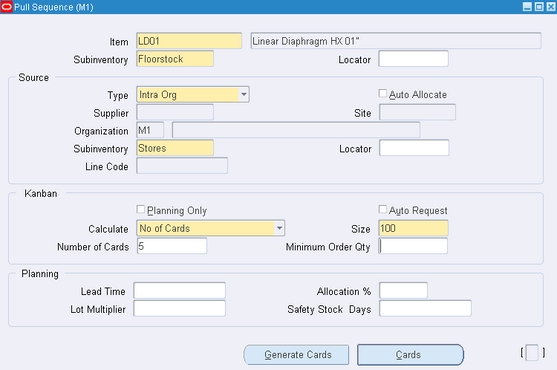Focus the Minimum Order Qty field
Image resolution: width=557 pixels, height=370 pixels.
[413, 246]
